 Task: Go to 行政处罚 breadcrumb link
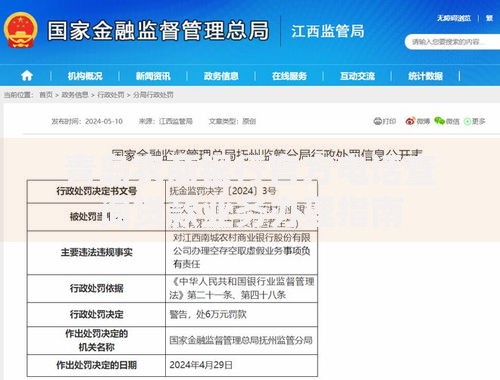pyautogui.click(x=111, y=95)
